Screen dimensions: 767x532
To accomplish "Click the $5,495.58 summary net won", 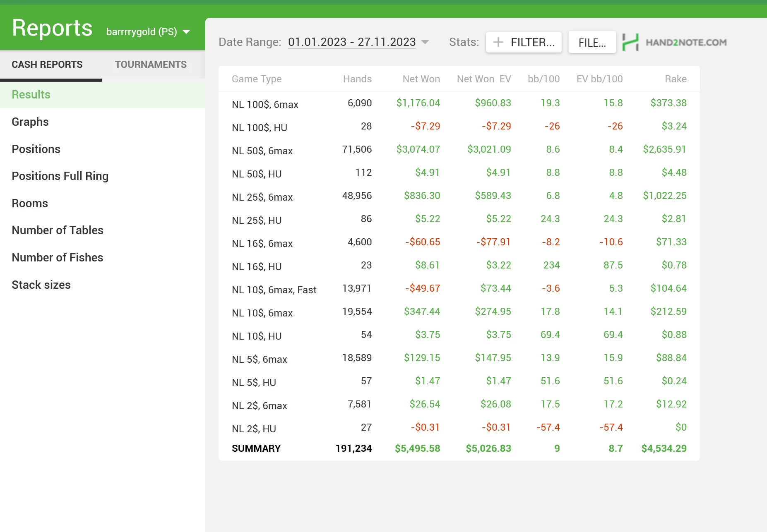I will pyautogui.click(x=417, y=448).
